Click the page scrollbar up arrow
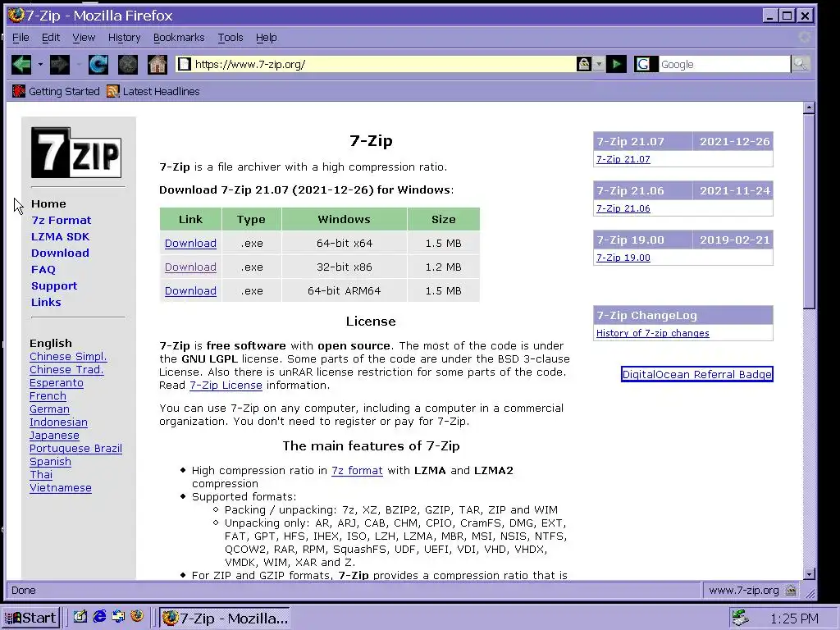The height and width of the screenshot is (630, 840). pyautogui.click(x=809, y=107)
